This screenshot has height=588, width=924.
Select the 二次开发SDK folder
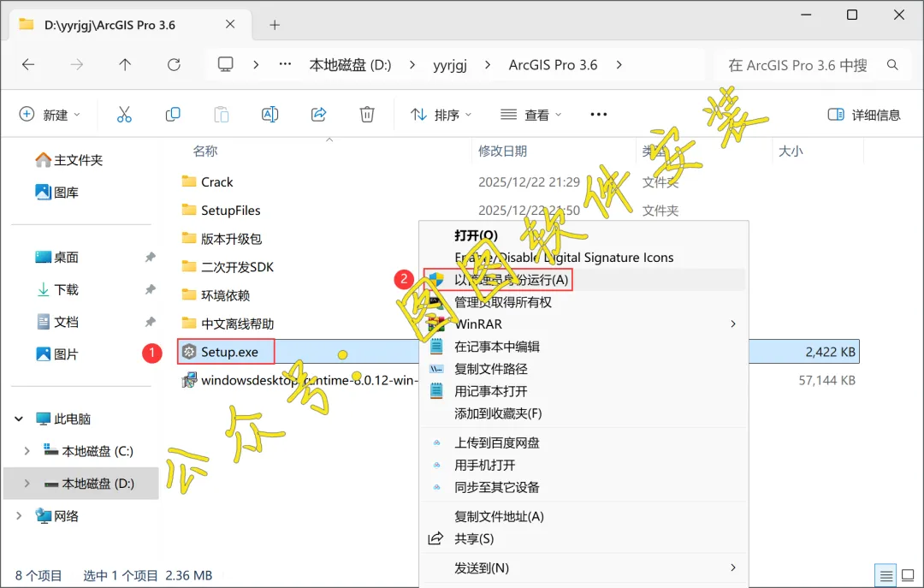[228, 266]
